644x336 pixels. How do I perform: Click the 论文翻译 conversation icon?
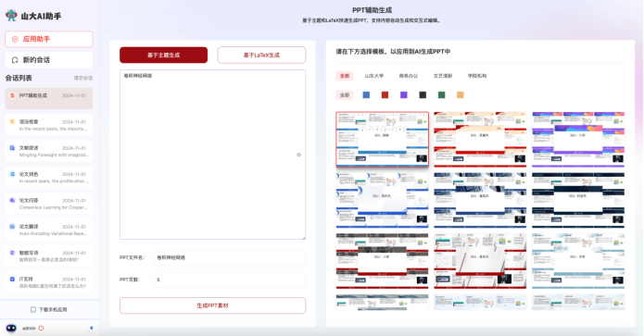pyautogui.click(x=12, y=227)
